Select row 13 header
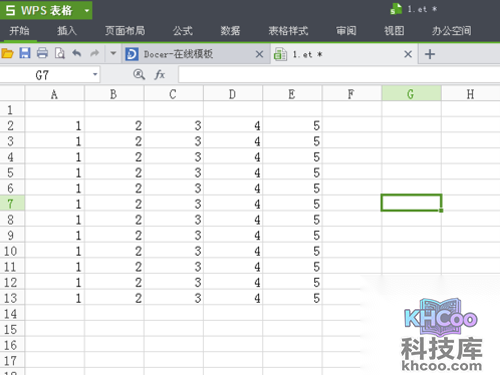This screenshot has height=375, width=500. [12, 298]
